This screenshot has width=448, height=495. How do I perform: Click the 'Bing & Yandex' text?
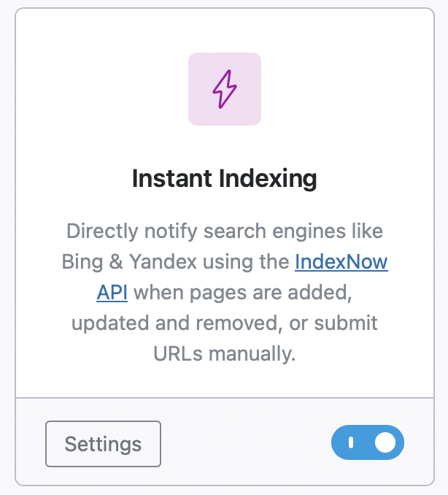coord(129,261)
